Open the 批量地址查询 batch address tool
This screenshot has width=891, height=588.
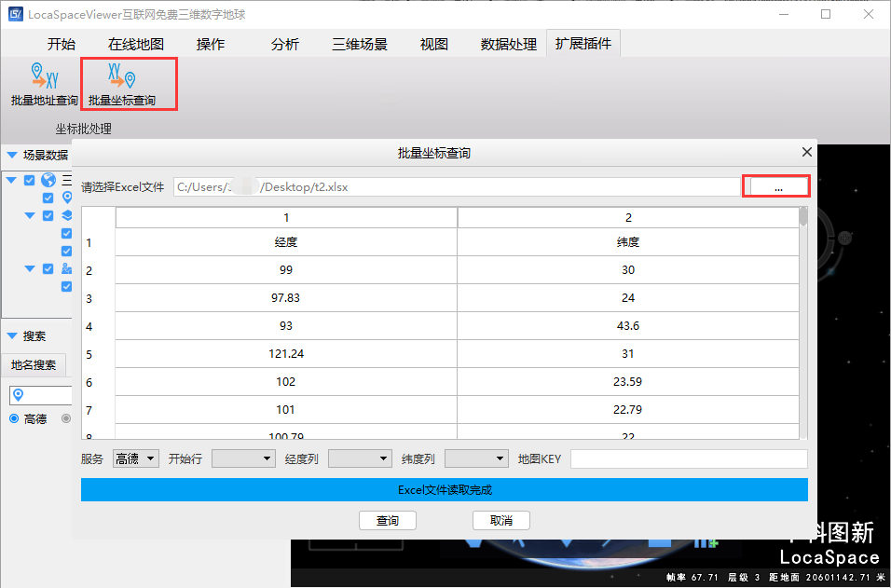45,85
